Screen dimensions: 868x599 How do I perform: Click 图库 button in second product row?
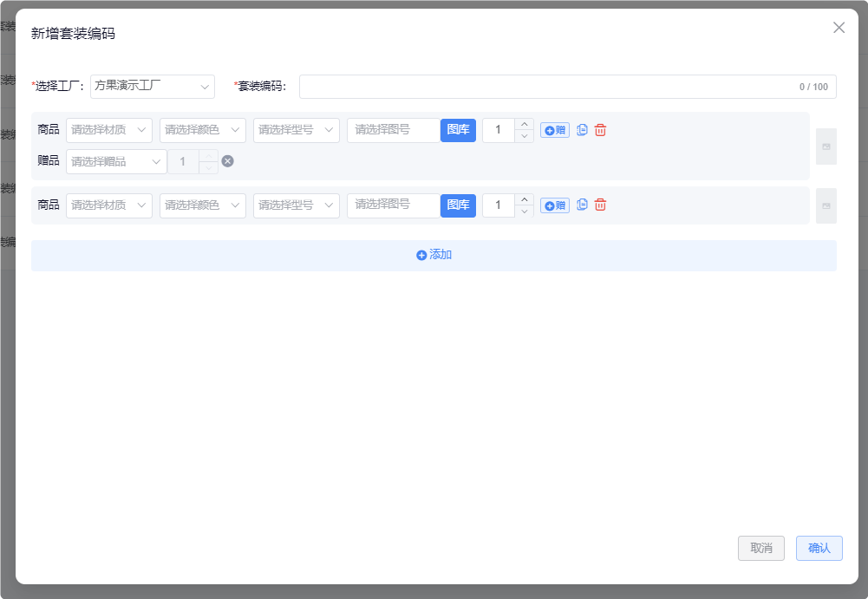458,205
